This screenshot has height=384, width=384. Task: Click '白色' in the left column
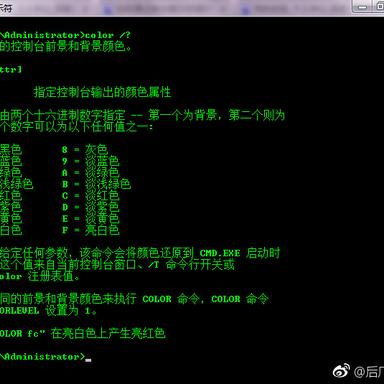coord(11,230)
